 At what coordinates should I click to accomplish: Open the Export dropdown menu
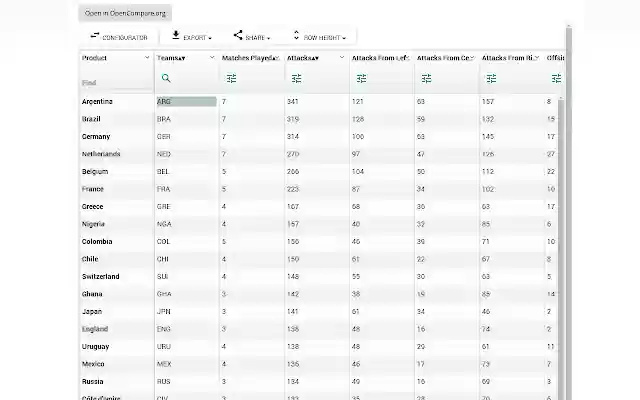coord(192,37)
